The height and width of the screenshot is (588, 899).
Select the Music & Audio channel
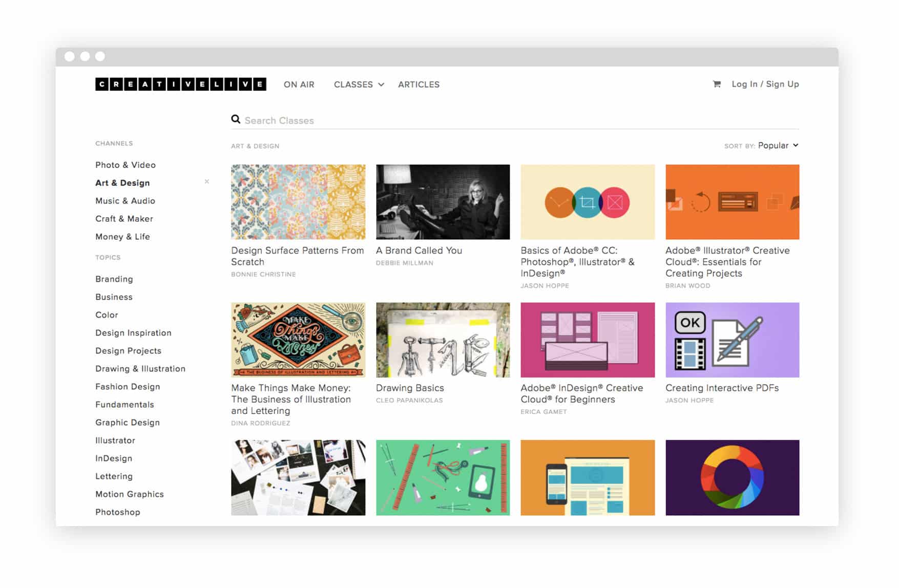pyautogui.click(x=125, y=201)
